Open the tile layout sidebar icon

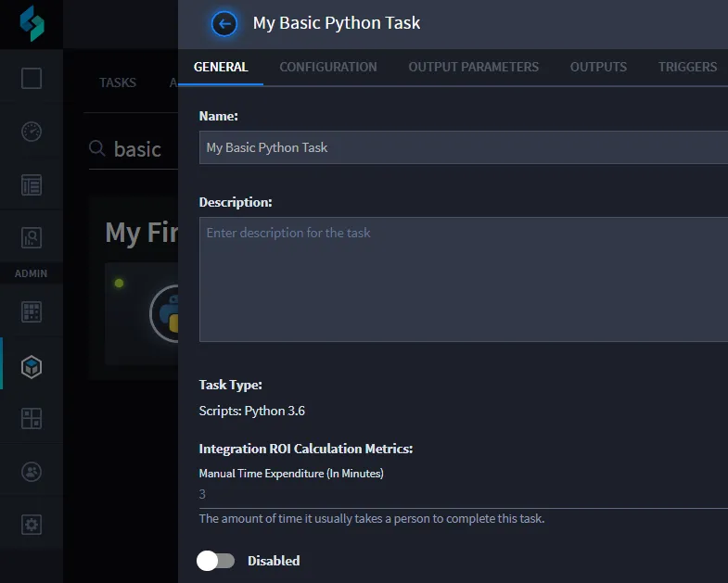(x=32, y=418)
